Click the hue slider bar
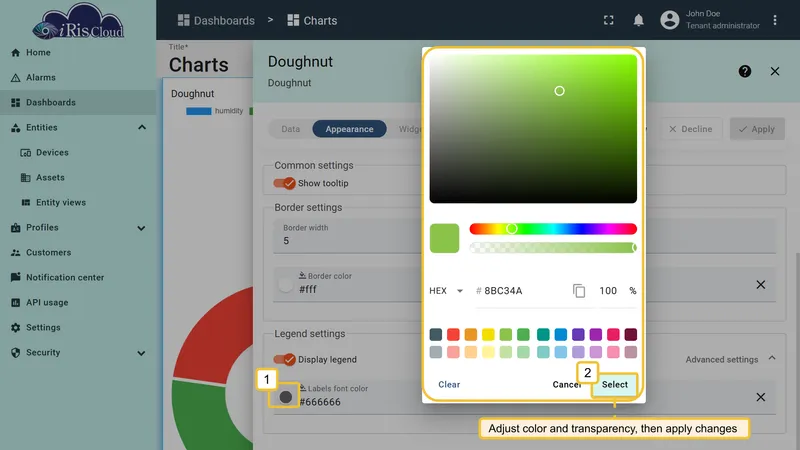 [553, 229]
